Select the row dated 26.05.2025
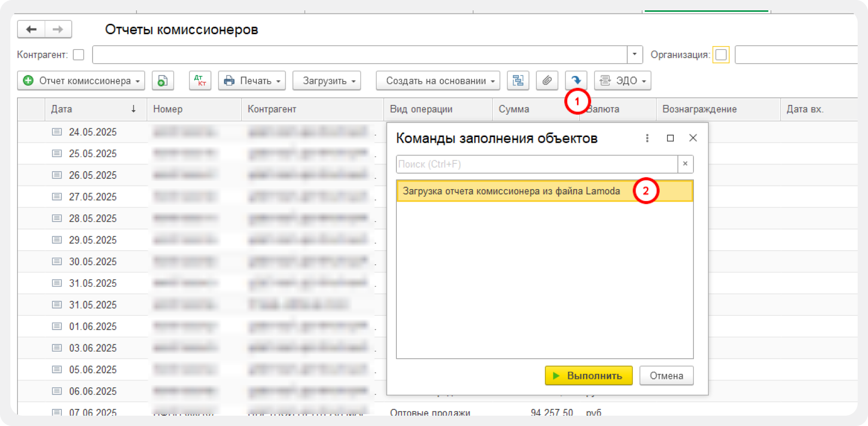 pos(202,175)
